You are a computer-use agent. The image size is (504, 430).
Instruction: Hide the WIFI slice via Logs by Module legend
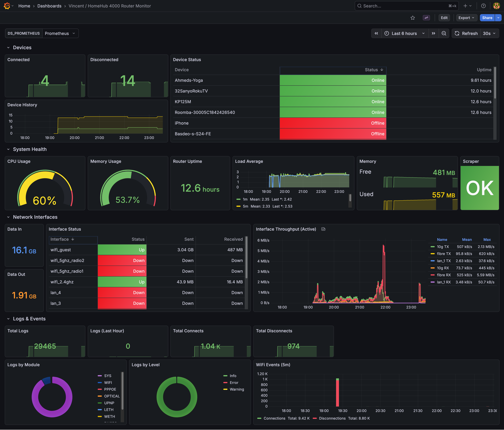tap(108, 382)
